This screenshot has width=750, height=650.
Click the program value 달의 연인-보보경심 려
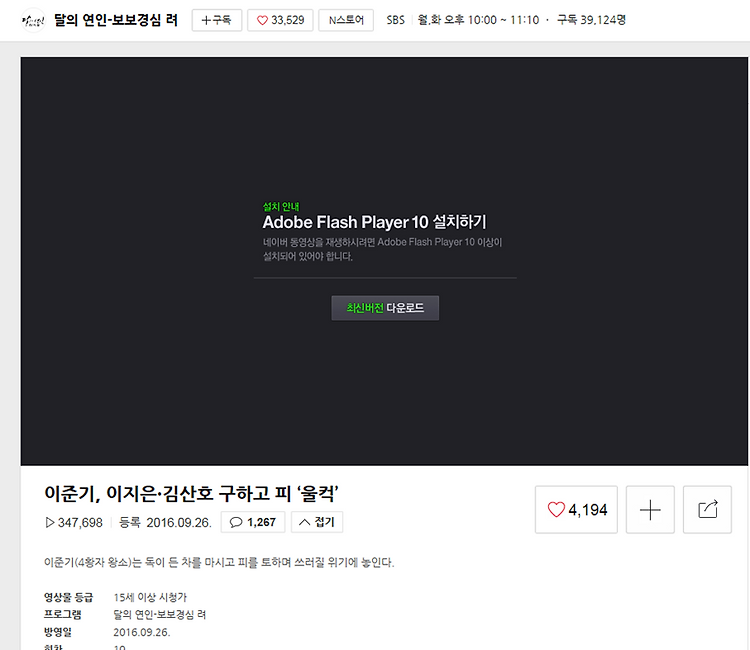point(160,615)
